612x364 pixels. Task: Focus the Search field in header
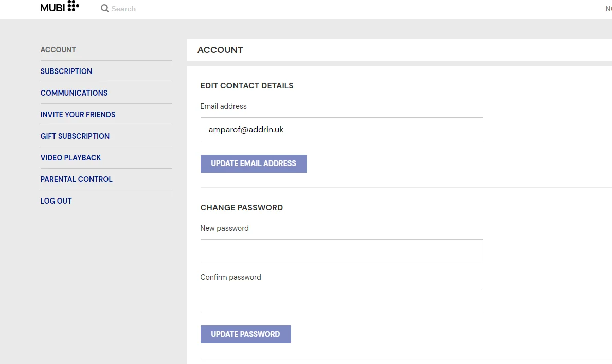point(123,9)
